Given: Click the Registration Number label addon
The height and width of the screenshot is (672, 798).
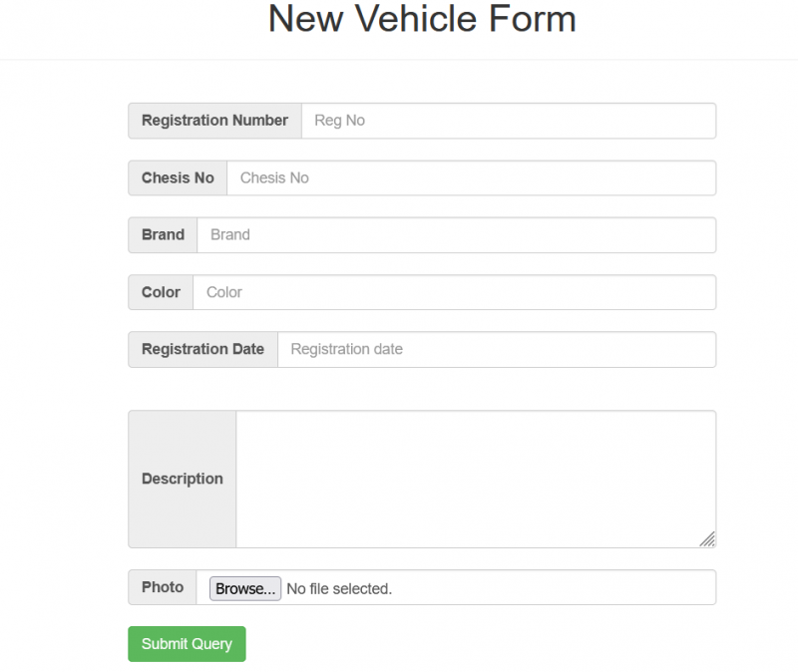Looking at the screenshot, I should [214, 121].
